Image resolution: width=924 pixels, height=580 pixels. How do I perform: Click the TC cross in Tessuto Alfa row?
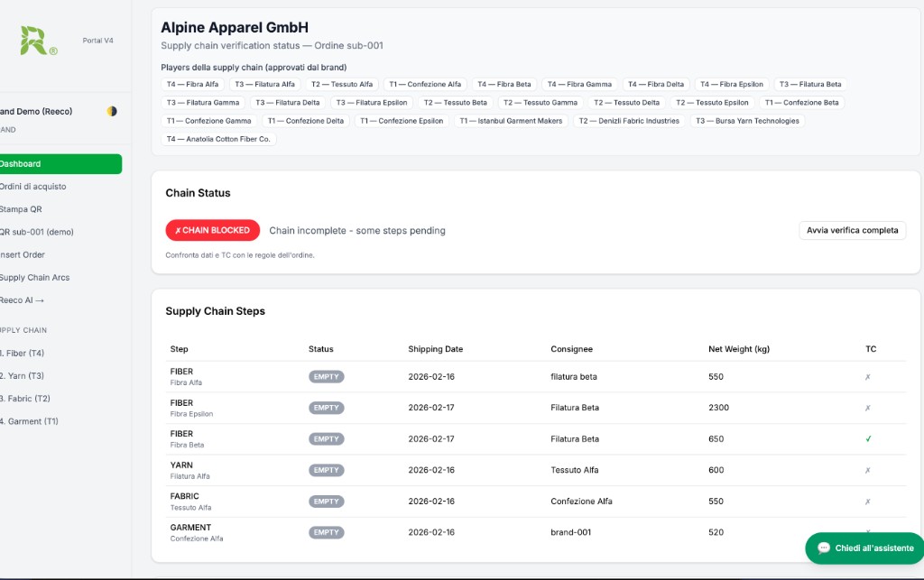(867, 502)
